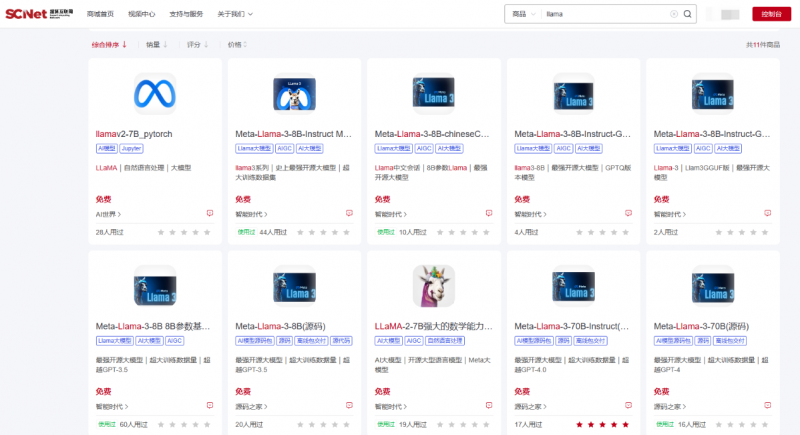The image size is (800, 435).
Task: Click the blurred user avatar
Action: tap(730, 14)
